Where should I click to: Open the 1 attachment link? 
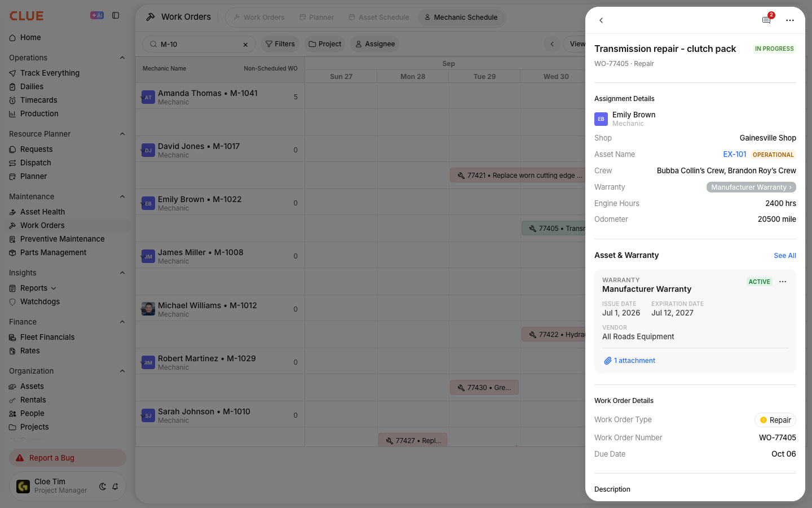tap(629, 361)
